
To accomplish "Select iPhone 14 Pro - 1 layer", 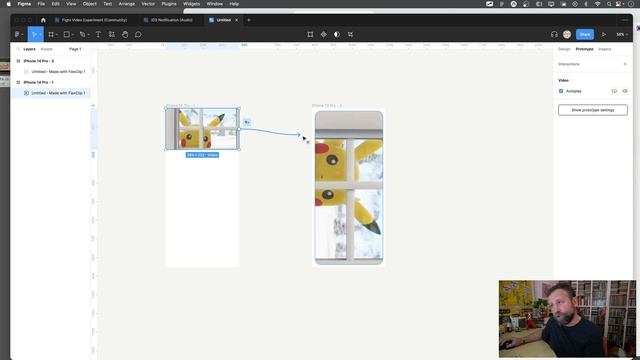I will [39, 82].
